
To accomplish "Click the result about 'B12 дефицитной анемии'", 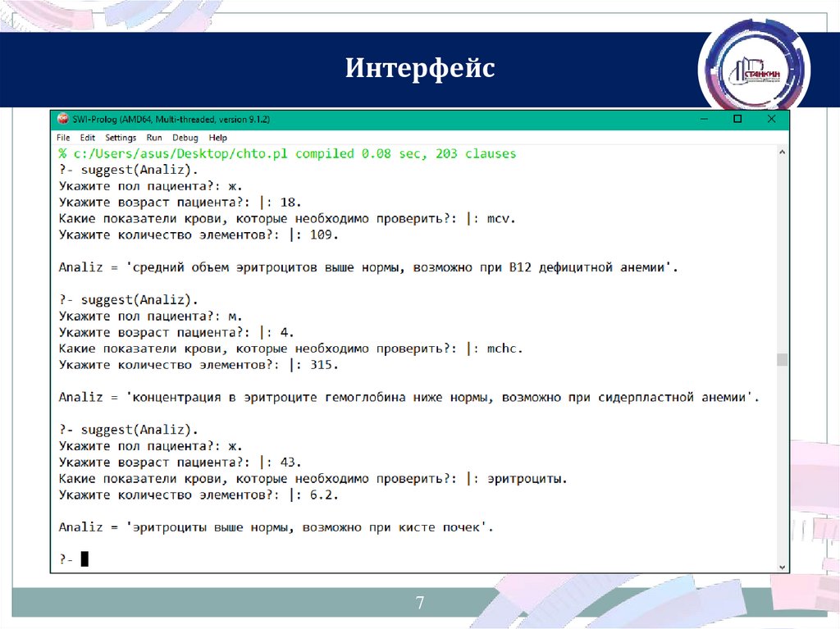I will click(x=368, y=267).
